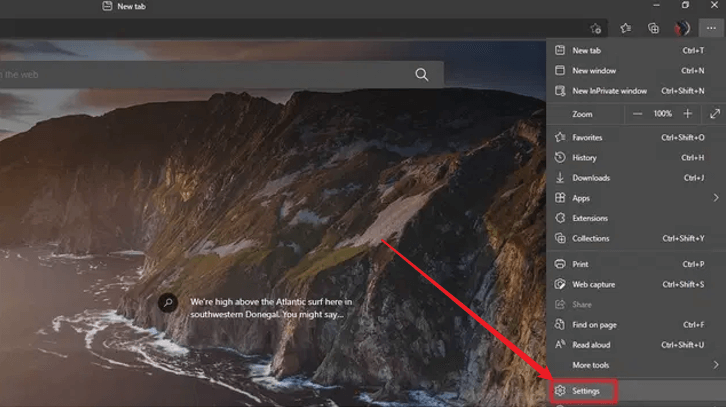Click the image info magnifier icon on the photo

168,302
